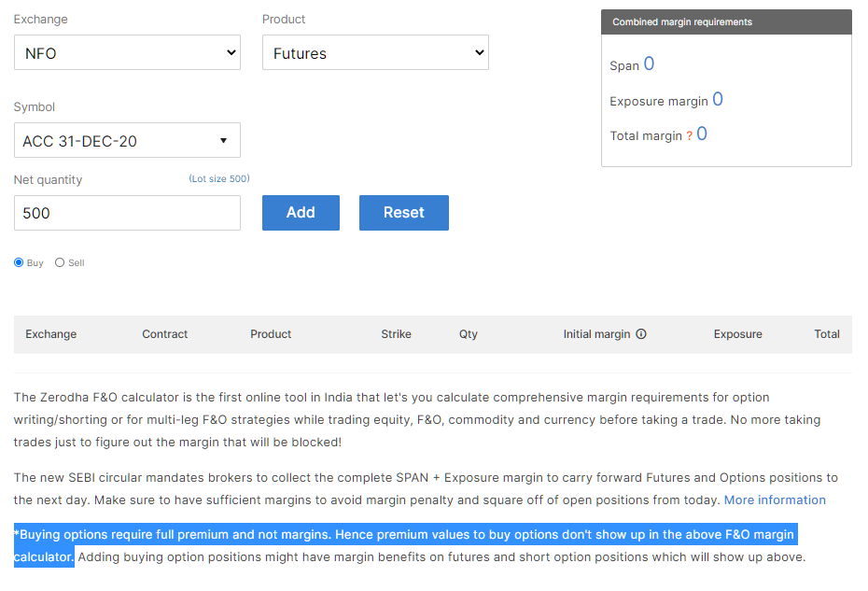868x591 pixels.
Task: Select the Buy radio button
Action: coord(19,262)
